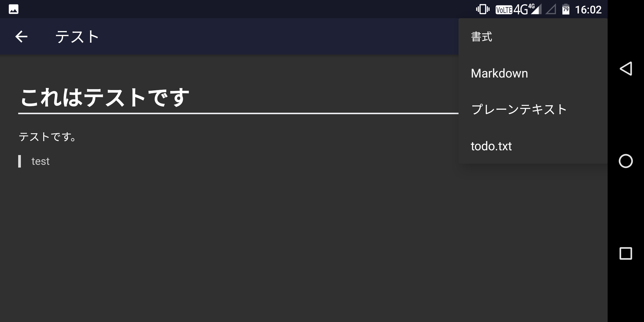644x322 pixels.
Task: Tap the clock showing 16:02
Action: click(x=588, y=10)
